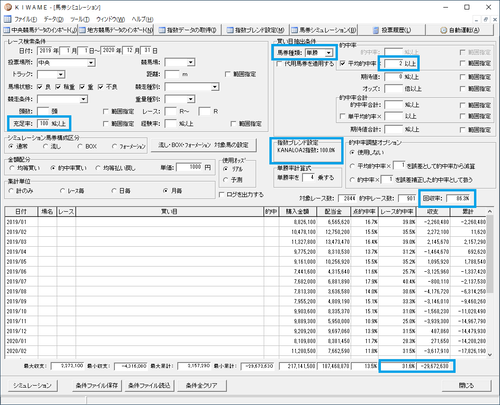This screenshot has width=500, height=405.
Task: Click the results table vertical scrollbar
Action: tap(490, 283)
